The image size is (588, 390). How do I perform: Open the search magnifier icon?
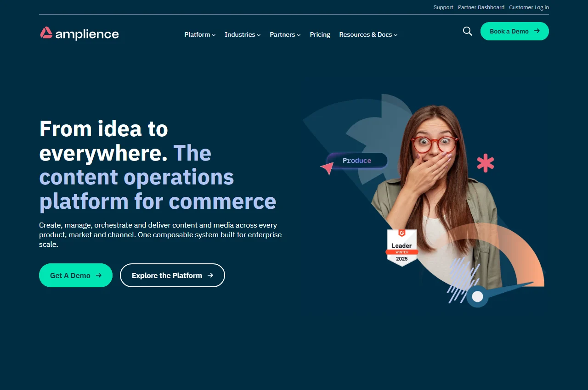[468, 31]
